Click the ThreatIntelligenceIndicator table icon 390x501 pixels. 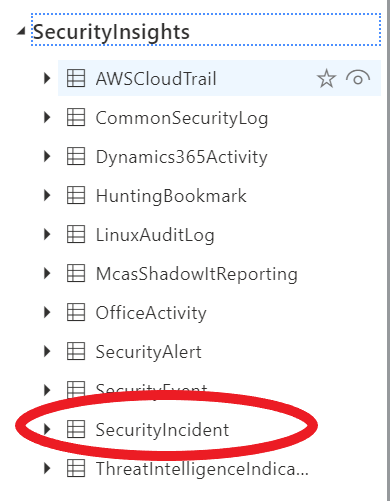click(x=76, y=468)
